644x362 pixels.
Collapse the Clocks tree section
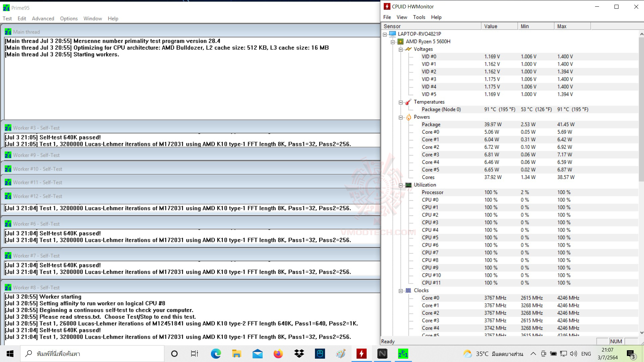[400, 291]
